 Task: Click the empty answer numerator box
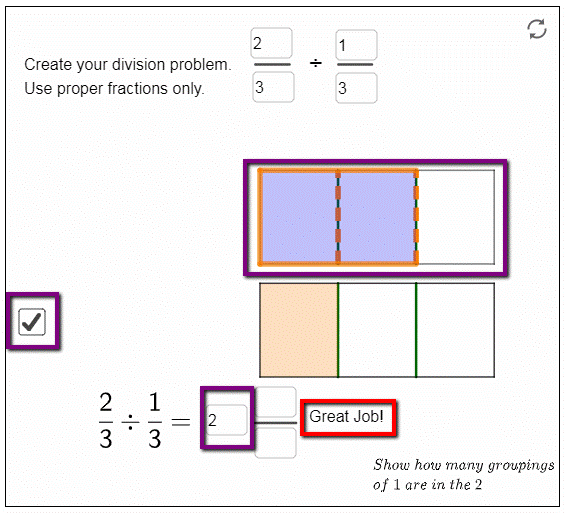point(276,401)
